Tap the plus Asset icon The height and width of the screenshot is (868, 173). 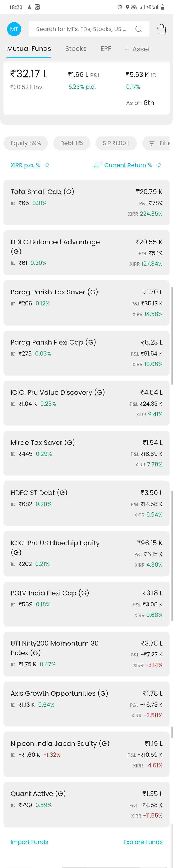(128, 49)
